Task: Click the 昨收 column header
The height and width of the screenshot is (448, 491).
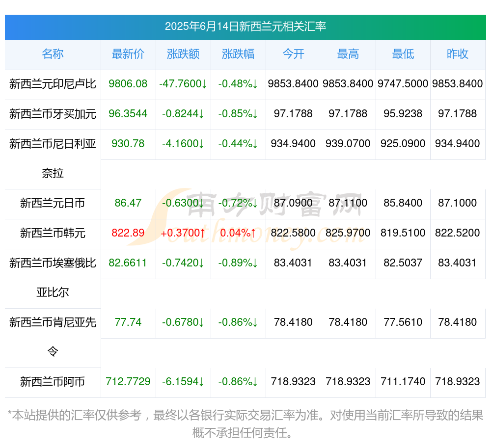Action: [x=458, y=54]
